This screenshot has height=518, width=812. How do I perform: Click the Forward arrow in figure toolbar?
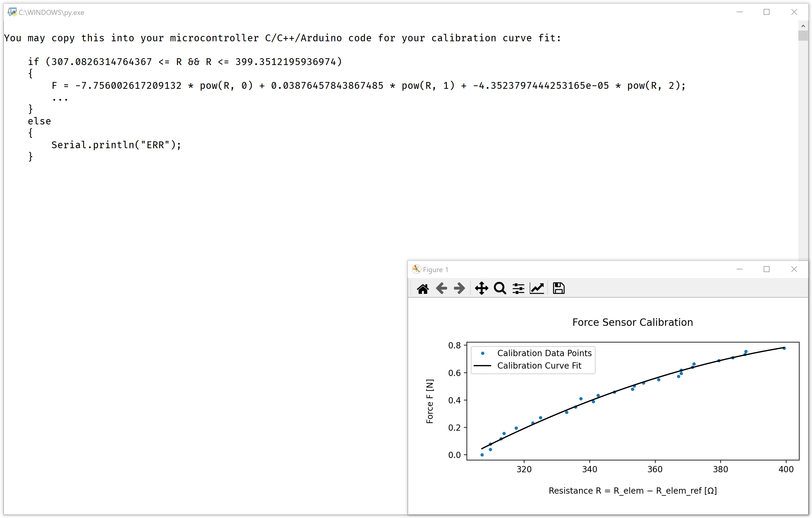(x=459, y=288)
